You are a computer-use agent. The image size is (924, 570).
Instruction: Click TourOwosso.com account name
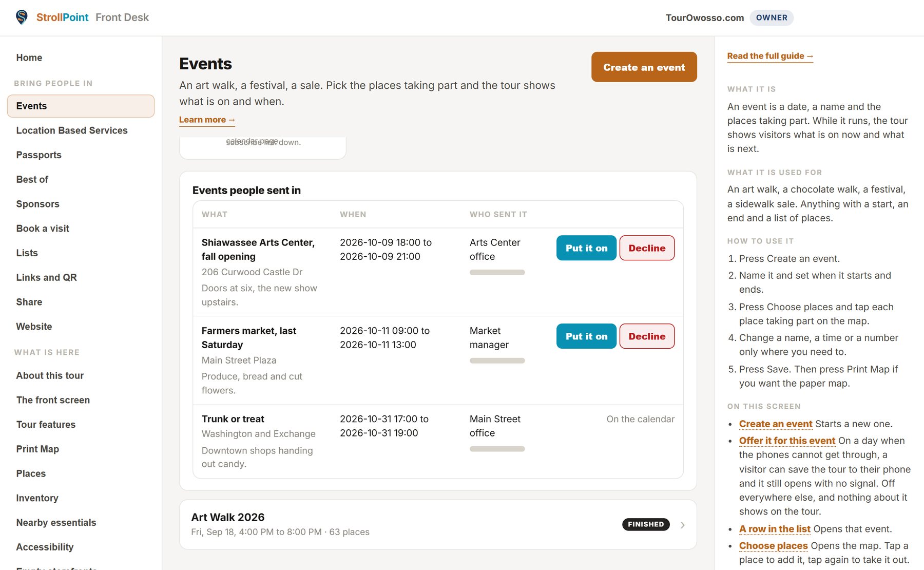tap(705, 18)
